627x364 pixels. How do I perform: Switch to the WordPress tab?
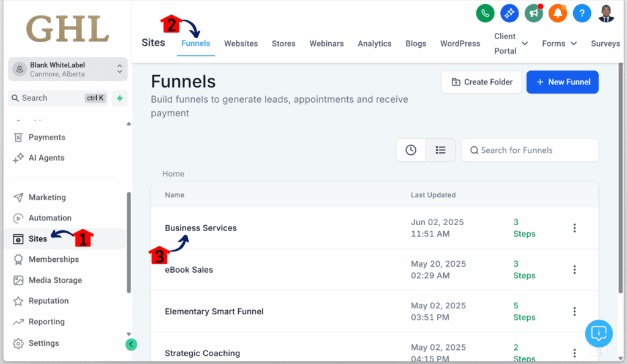click(x=460, y=43)
